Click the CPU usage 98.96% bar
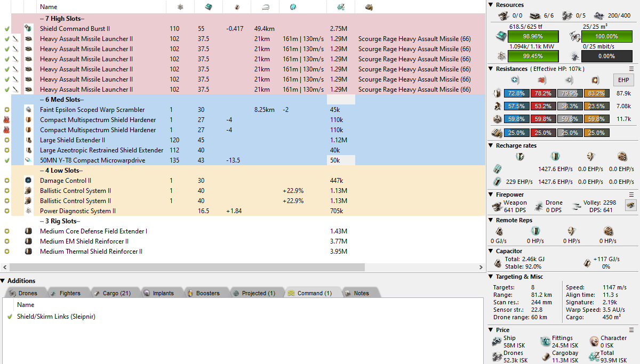 (533, 37)
